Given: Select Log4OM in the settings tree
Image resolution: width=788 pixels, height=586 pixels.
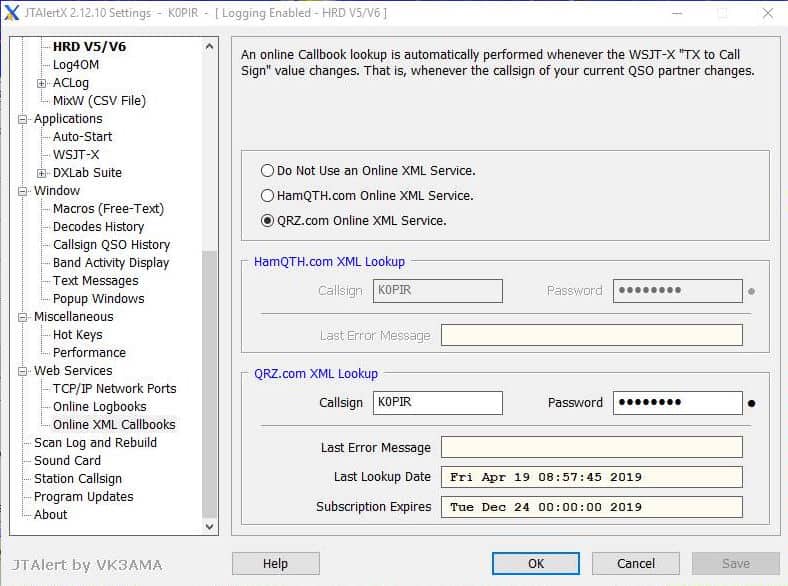Looking at the screenshot, I should click(76, 65).
